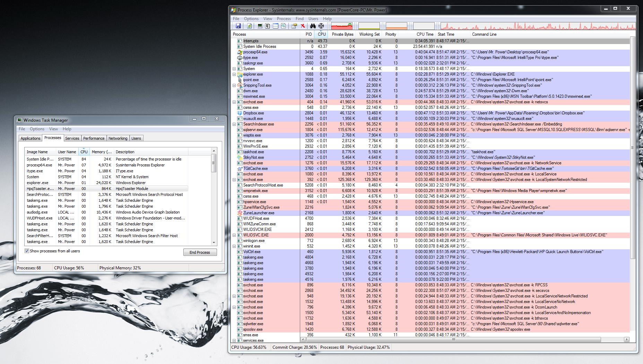
Task: Click the crosshair Find Window's Process icon
Action: click(x=321, y=26)
